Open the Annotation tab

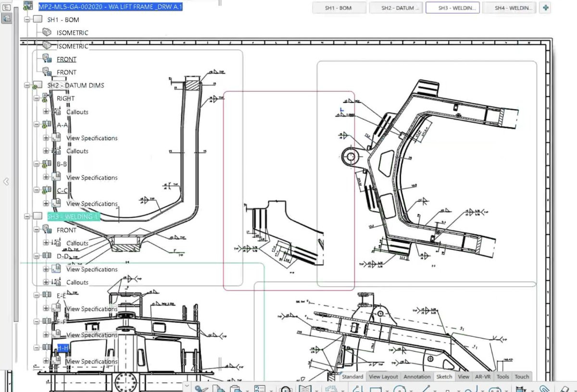417,377
